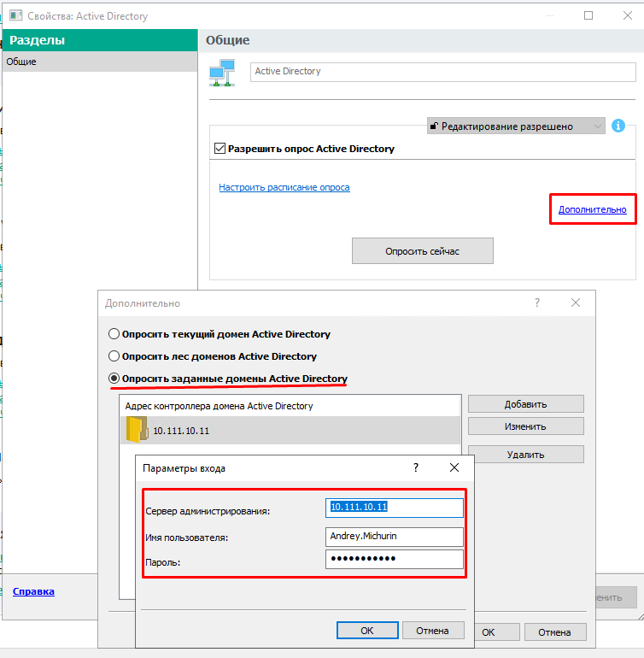Screen dimensions: 644x658
Task: Open the Дополнительно link
Action: click(592, 209)
